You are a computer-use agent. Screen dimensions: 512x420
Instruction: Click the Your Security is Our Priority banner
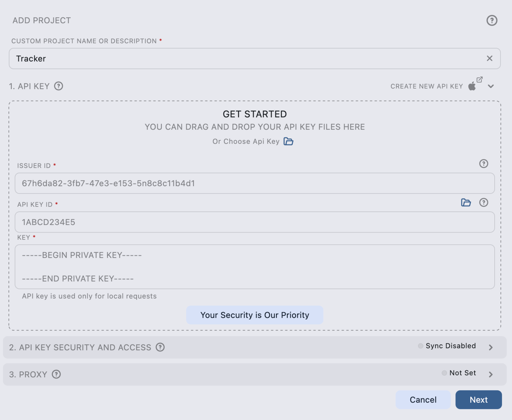255,315
